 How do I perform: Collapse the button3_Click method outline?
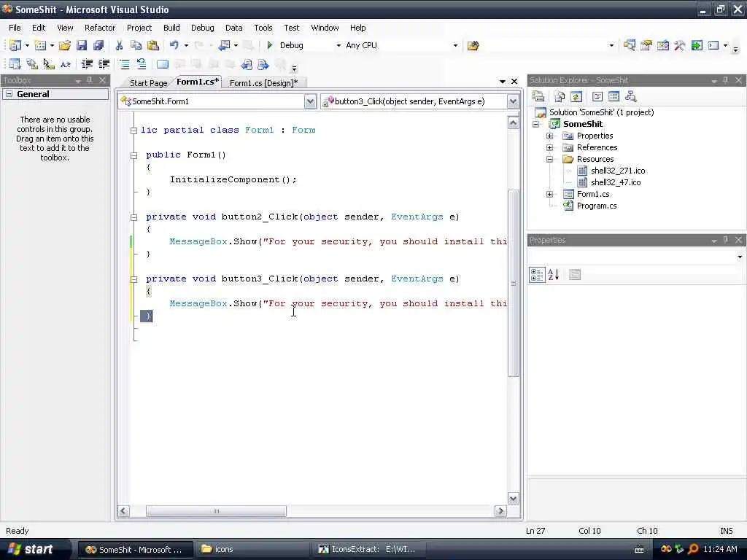click(x=134, y=279)
